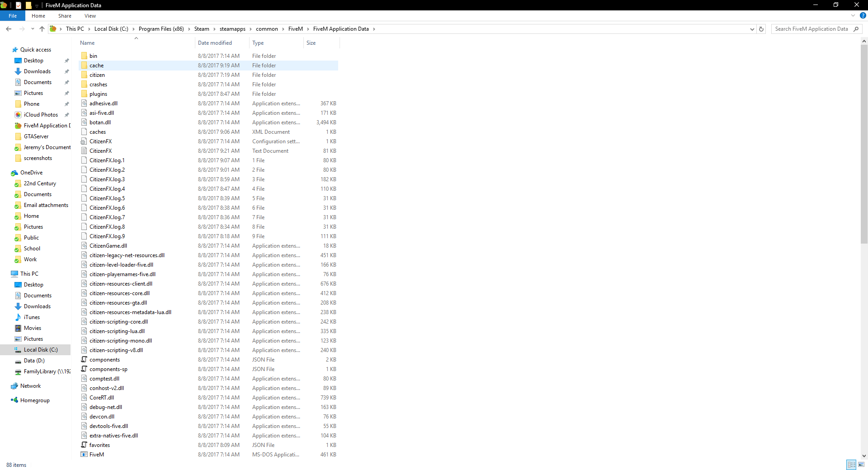Open Explorer help icon
The width and height of the screenshot is (868, 470).
click(x=863, y=15)
